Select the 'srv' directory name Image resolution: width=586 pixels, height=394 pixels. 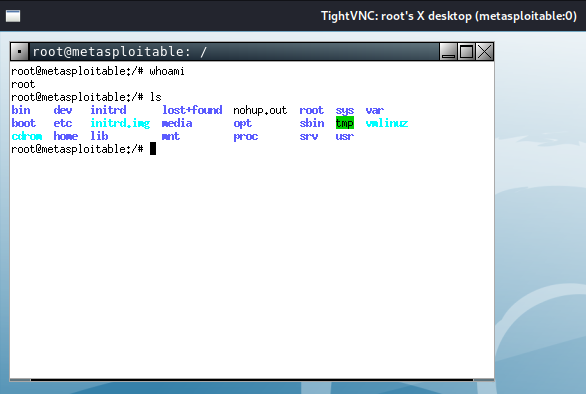point(309,136)
